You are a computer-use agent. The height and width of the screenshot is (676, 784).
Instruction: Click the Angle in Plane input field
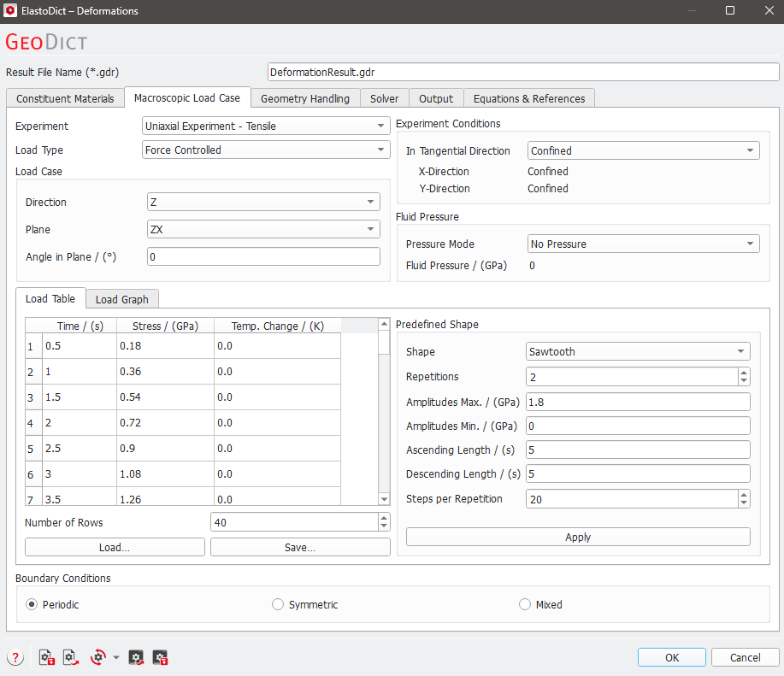(263, 256)
